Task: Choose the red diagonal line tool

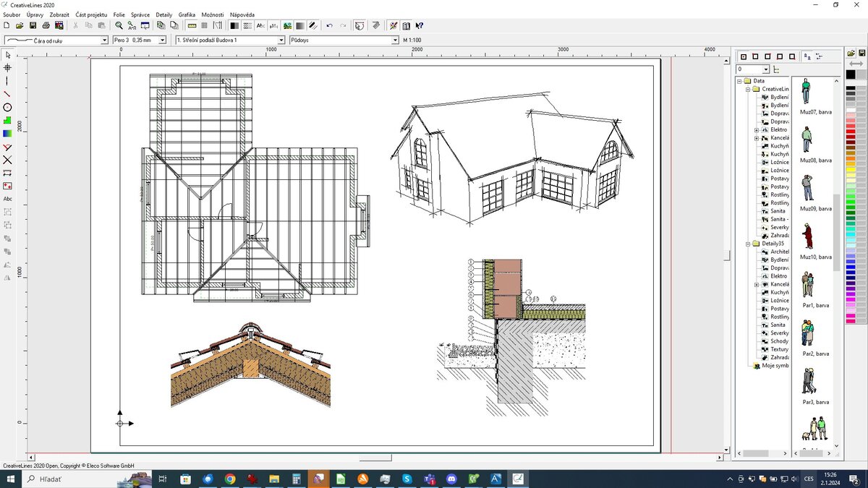Action: click(7, 94)
